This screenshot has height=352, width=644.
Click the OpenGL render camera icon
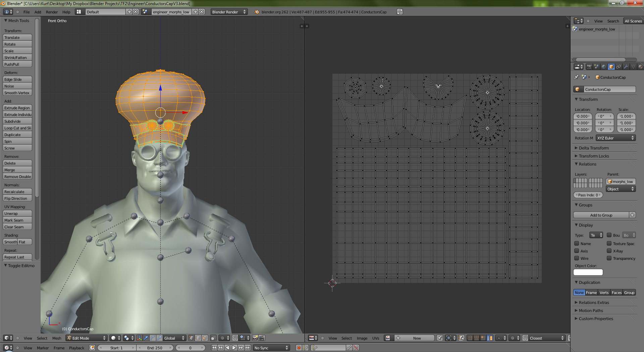click(255, 338)
